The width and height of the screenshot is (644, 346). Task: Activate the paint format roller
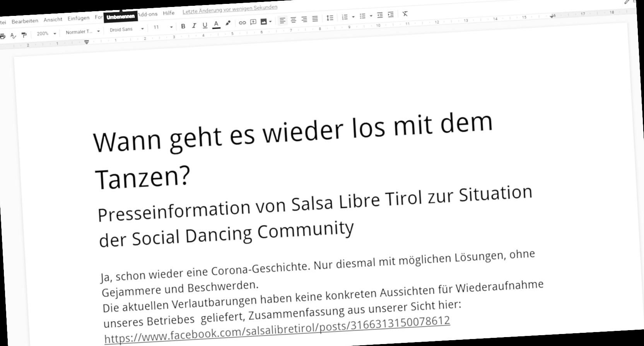[24, 35]
